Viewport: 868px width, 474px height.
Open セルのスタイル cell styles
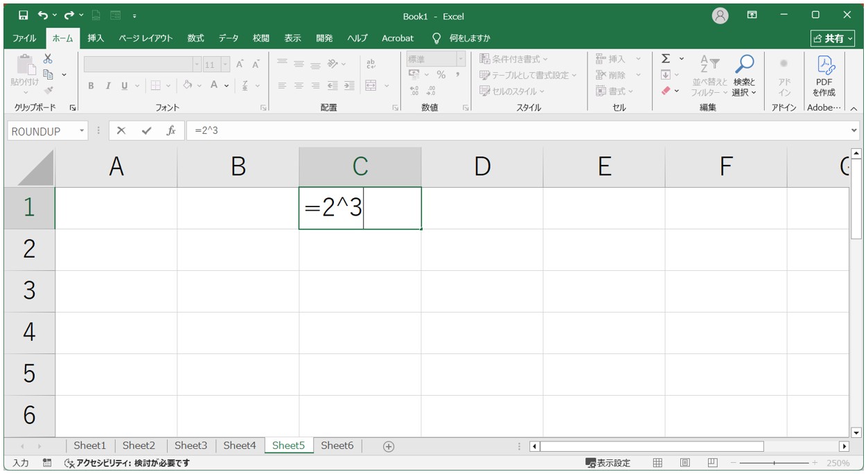(x=513, y=91)
